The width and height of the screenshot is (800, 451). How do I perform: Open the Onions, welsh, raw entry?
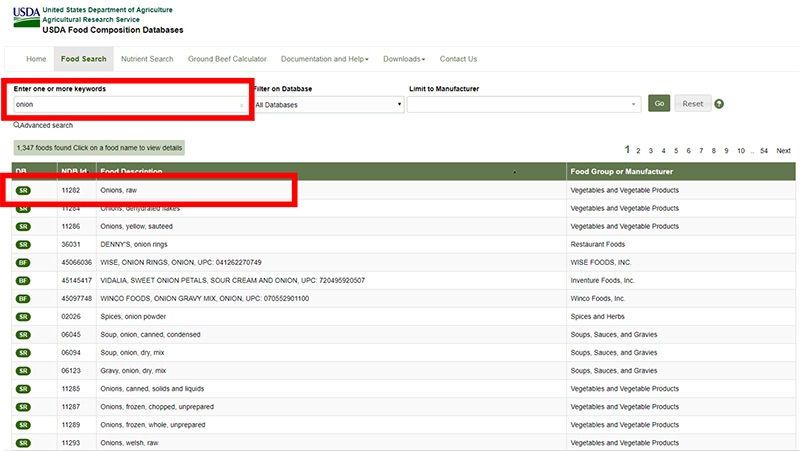click(x=130, y=443)
